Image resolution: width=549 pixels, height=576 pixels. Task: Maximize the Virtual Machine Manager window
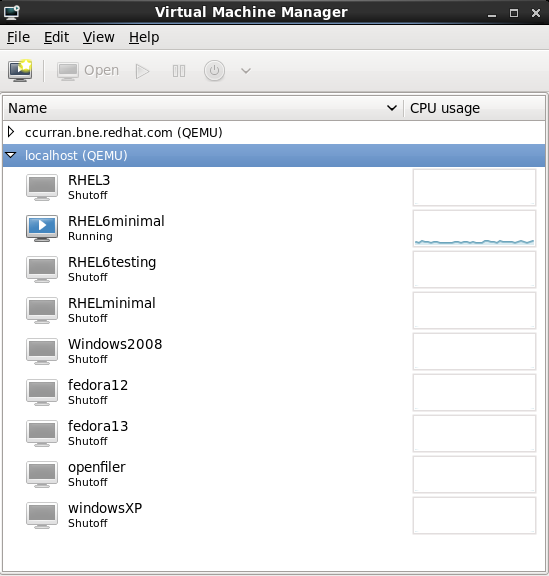[514, 13]
